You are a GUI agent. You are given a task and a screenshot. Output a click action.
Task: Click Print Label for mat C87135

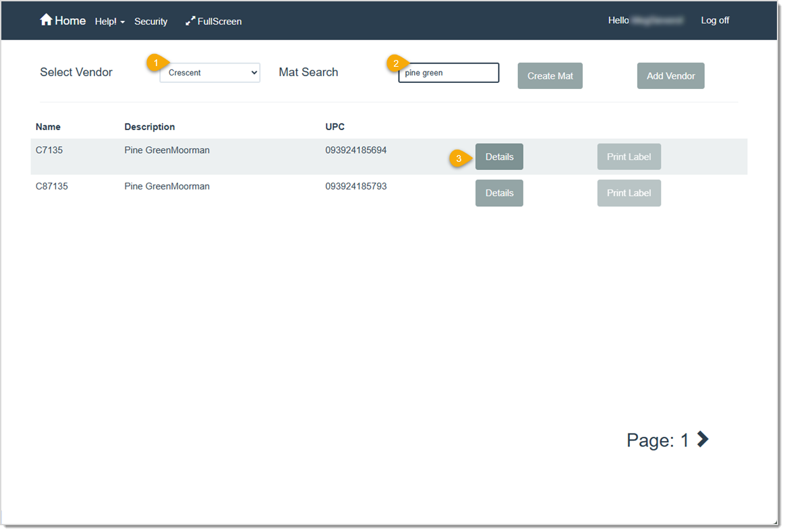tap(629, 193)
